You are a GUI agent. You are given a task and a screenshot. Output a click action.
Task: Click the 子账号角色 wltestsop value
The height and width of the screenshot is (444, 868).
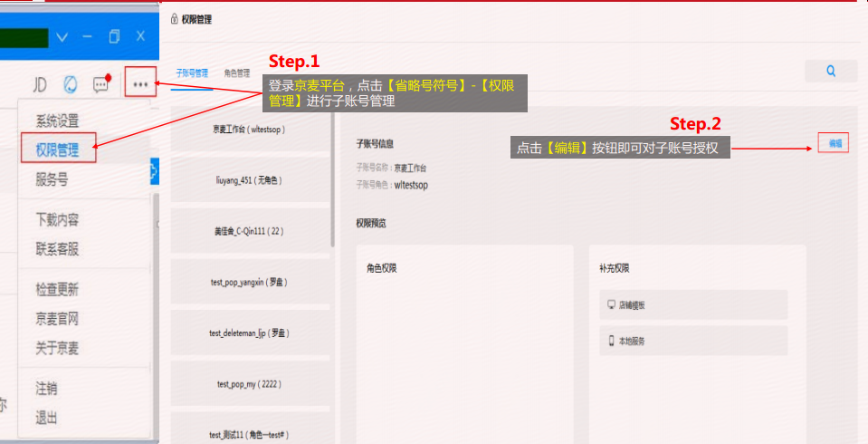click(x=411, y=185)
